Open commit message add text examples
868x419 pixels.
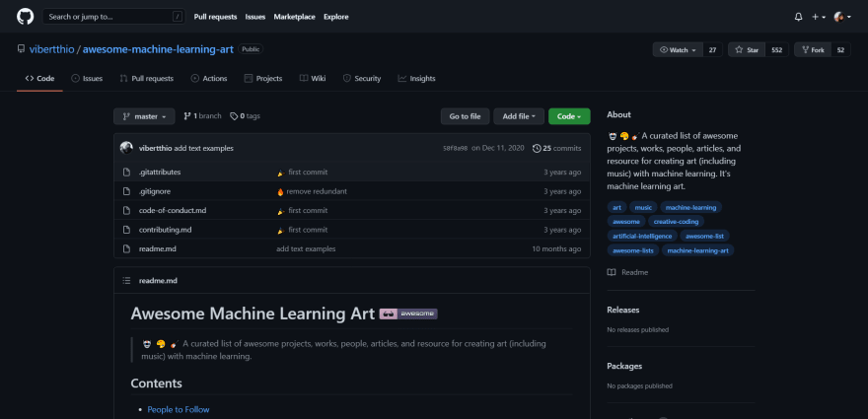tap(204, 148)
